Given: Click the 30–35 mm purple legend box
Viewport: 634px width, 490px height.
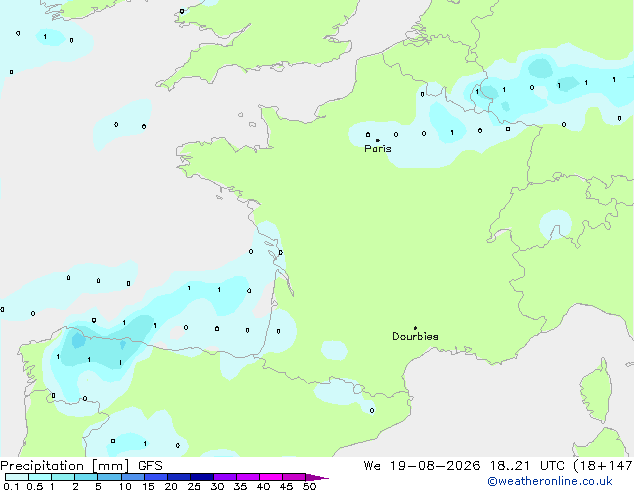Looking at the screenshot, I should pyautogui.click(x=225, y=477).
